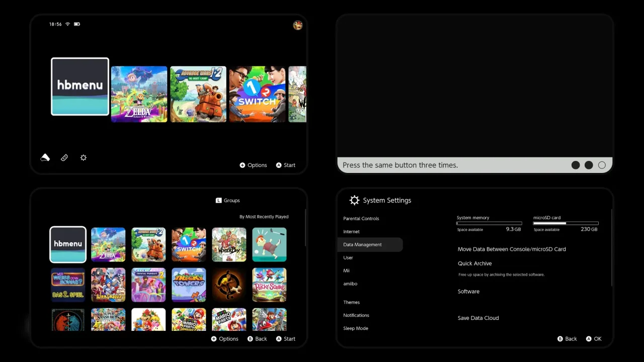Open Software under Data Management

click(x=468, y=292)
